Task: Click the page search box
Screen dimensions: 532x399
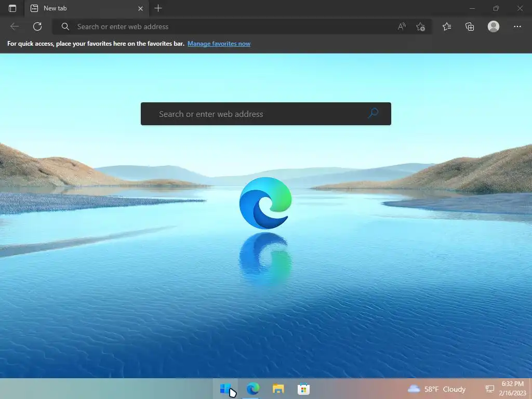Action: click(265, 114)
